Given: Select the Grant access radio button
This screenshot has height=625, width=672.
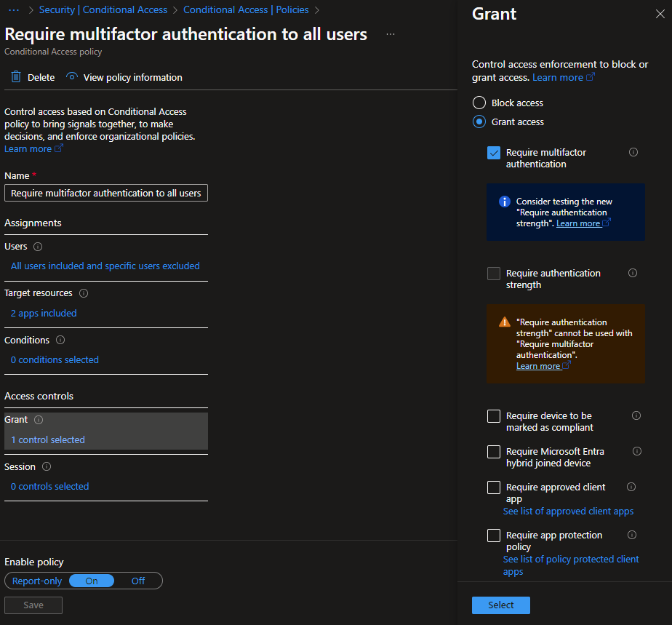Looking at the screenshot, I should tap(479, 122).
